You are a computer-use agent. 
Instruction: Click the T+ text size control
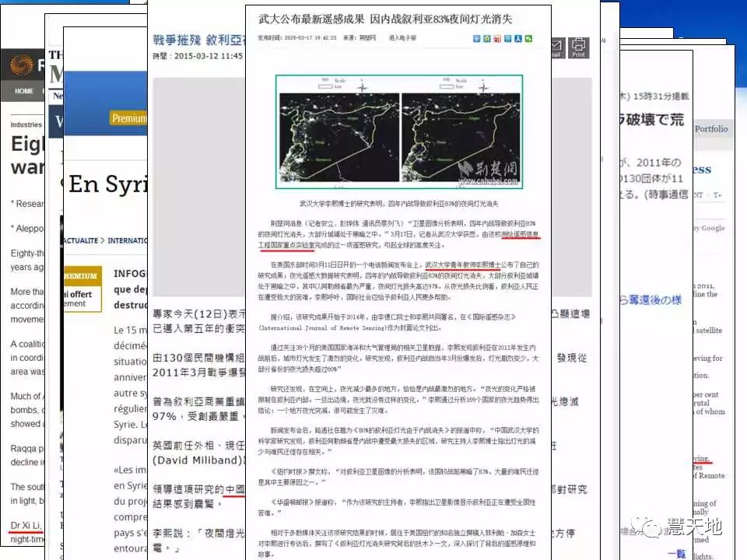click(717, 195)
